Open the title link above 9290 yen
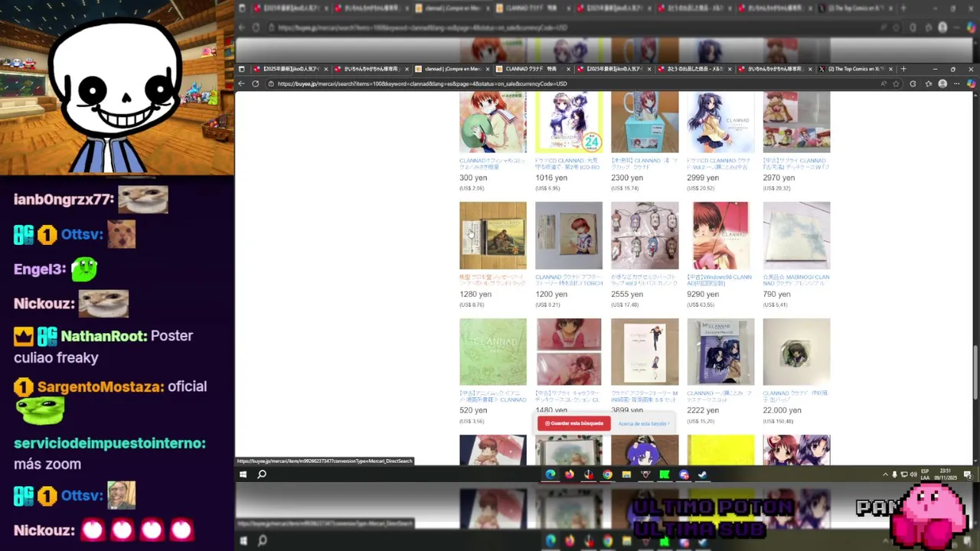Screen dimensions: 980x551 720,280
